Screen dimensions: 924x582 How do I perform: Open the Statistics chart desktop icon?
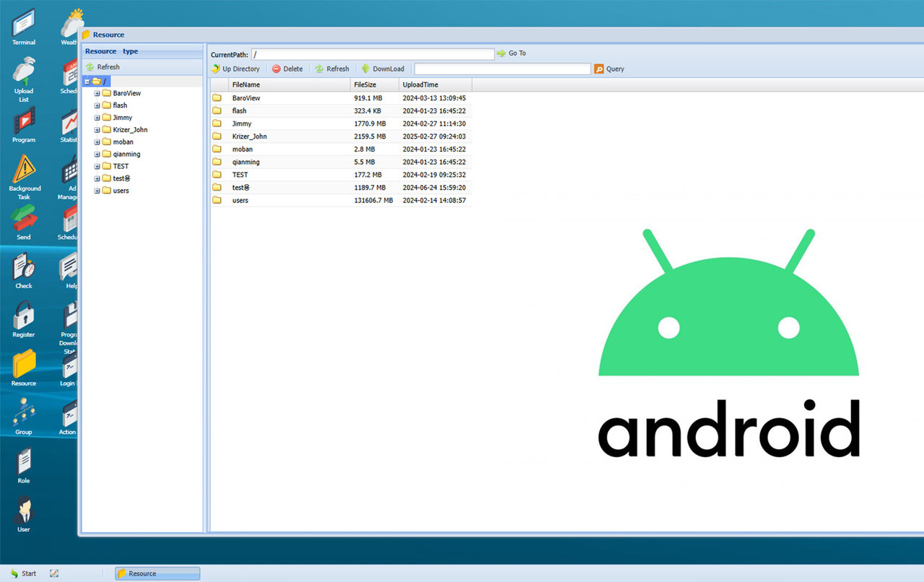pos(70,124)
